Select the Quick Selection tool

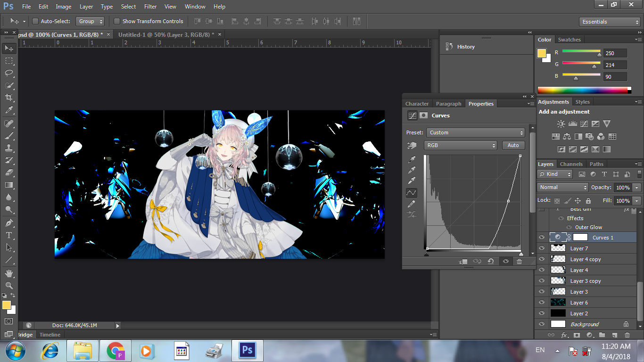(9, 85)
